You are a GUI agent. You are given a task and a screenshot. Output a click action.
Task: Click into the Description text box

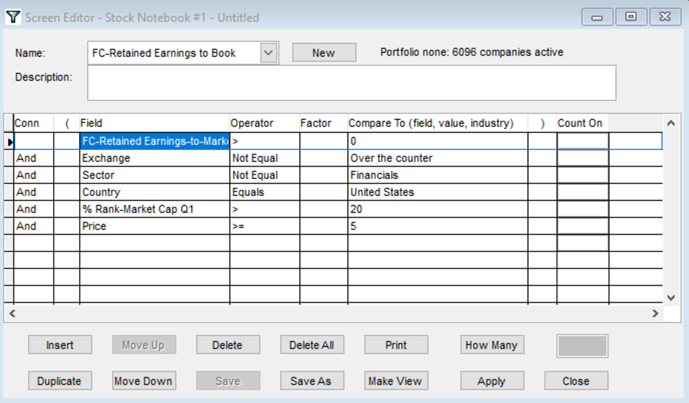click(x=352, y=83)
